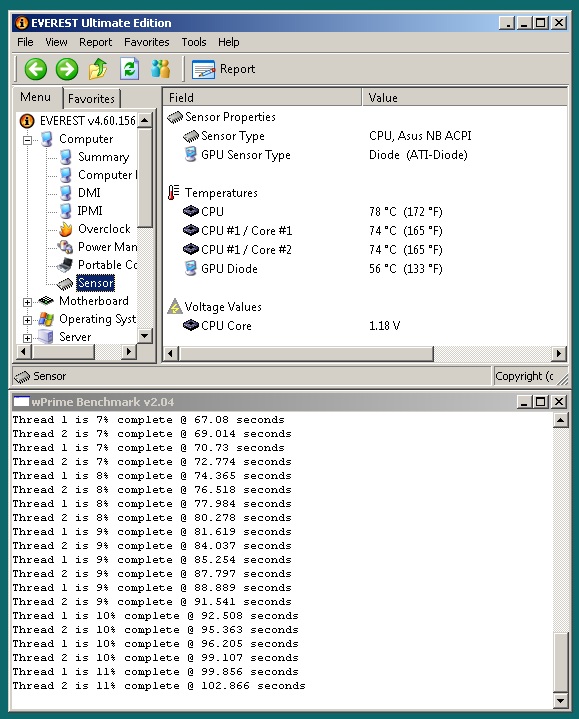Viewport: 579px width, 719px height.
Task: Expand the Server tree node
Action: point(28,338)
